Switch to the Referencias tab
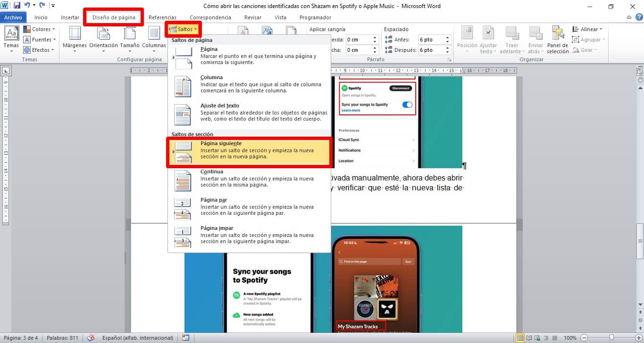Screen dimensions: 644x343 [162, 17]
